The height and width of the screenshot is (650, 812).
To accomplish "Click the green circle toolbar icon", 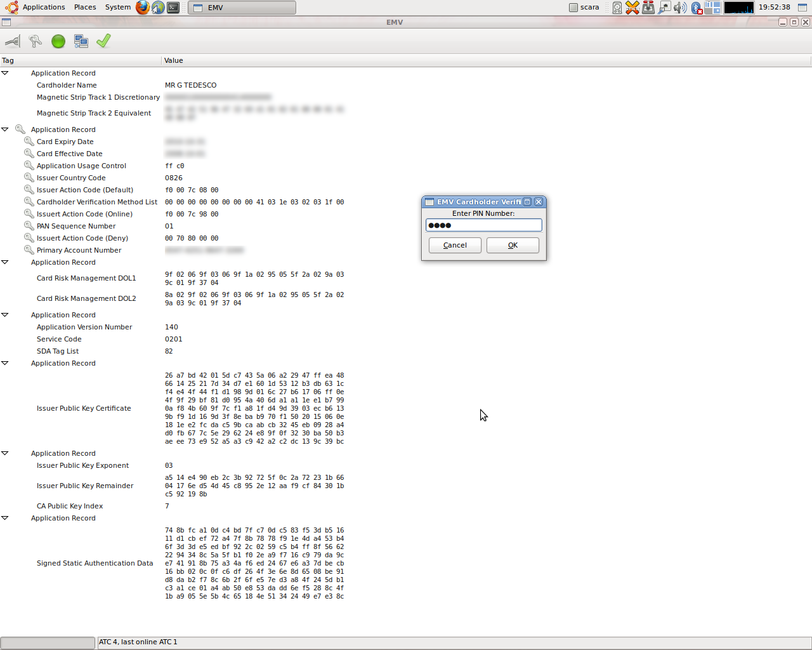I will point(58,41).
